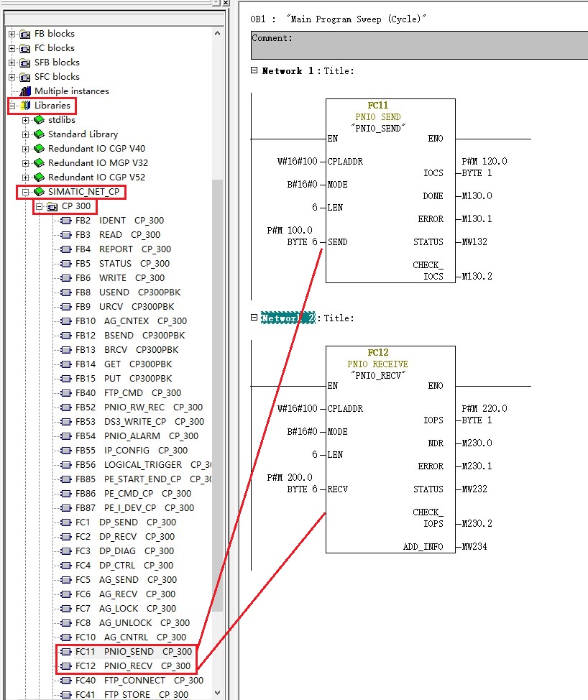This screenshot has width=588, height=700.
Task: Expand the Standard Library node
Action: pyautogui.click(x=25, y=134)
